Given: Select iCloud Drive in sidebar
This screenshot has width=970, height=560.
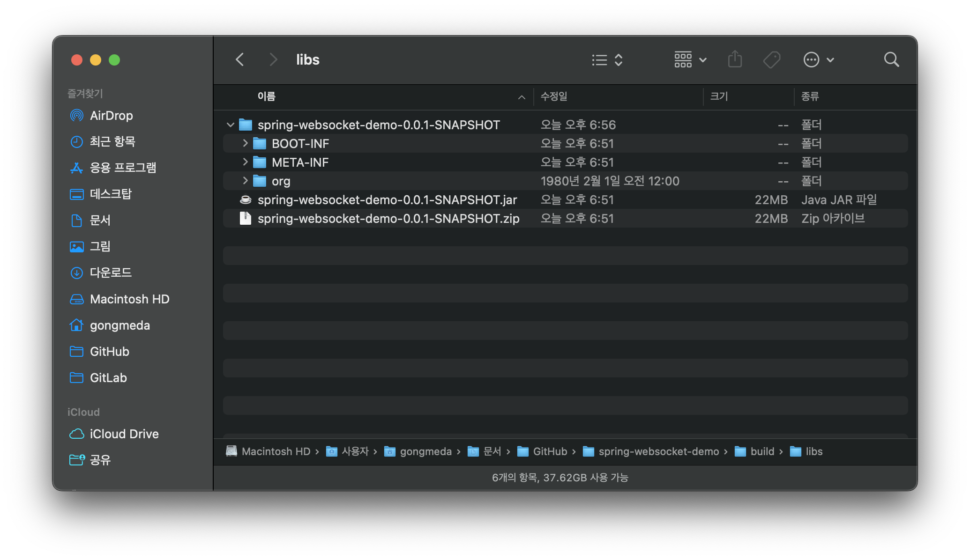Looking at the screenshot, I should [124, 434].
